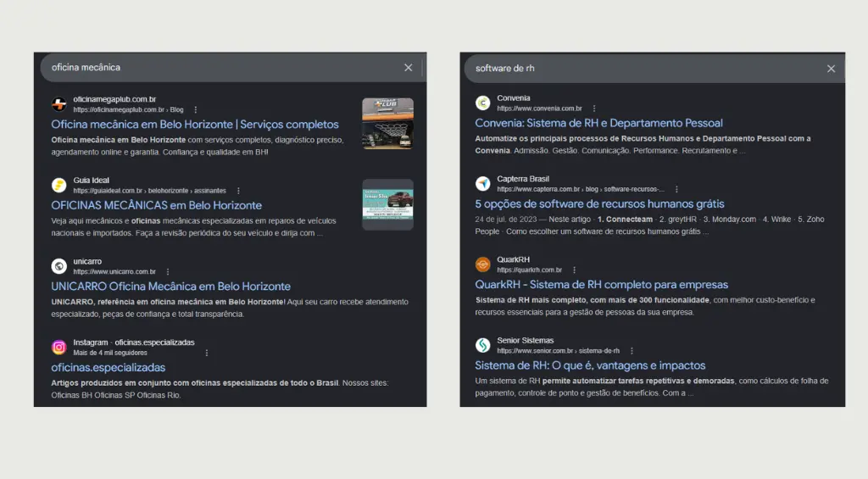The height and width of the screenshot is (479, 868).
Task: Open more options for Guia Ideal result
Action: tap(238, 191)
